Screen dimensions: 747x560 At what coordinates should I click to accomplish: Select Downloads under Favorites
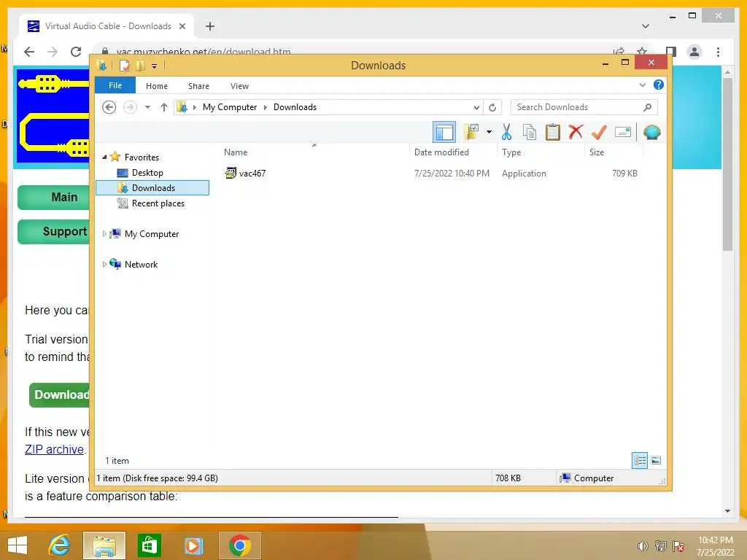[x=152, y=187]
